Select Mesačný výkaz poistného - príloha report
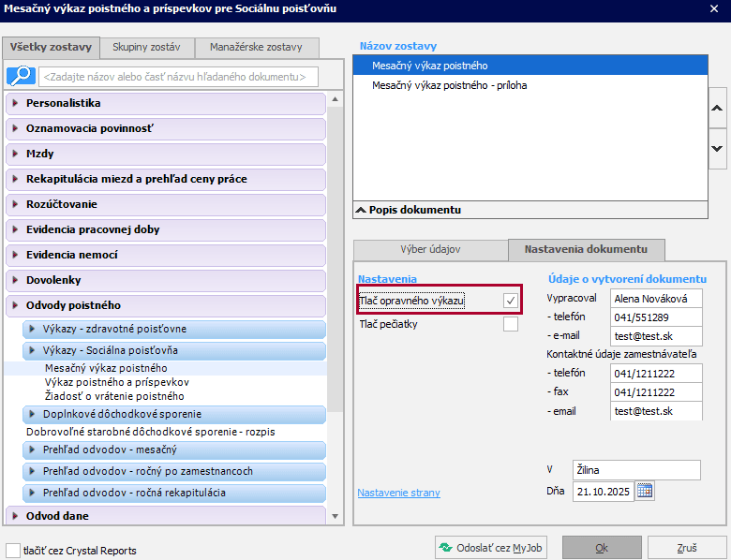 (x=449, y=85)
